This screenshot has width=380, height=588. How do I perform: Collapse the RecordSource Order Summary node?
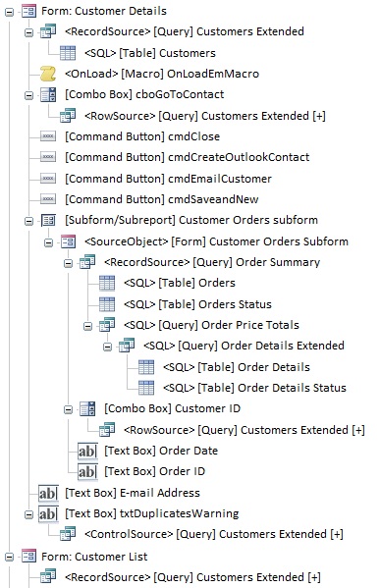pyautogui.click(x=68, y=263)
